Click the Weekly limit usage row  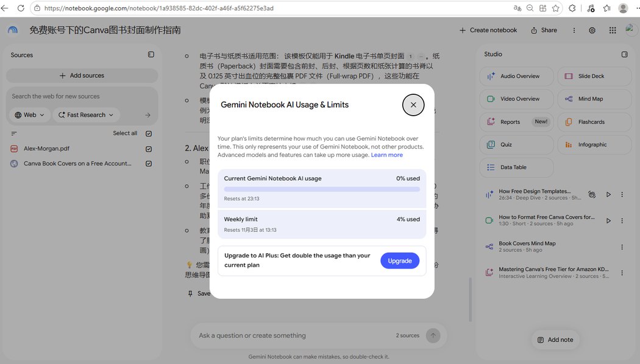pos(322,224)
